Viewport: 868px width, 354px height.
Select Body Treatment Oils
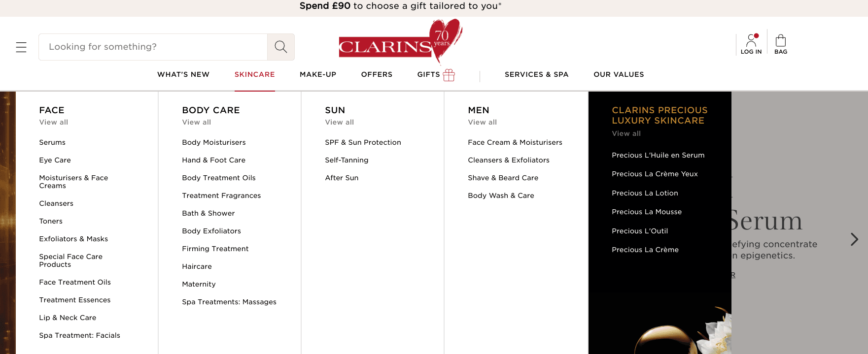click(219, 178)
